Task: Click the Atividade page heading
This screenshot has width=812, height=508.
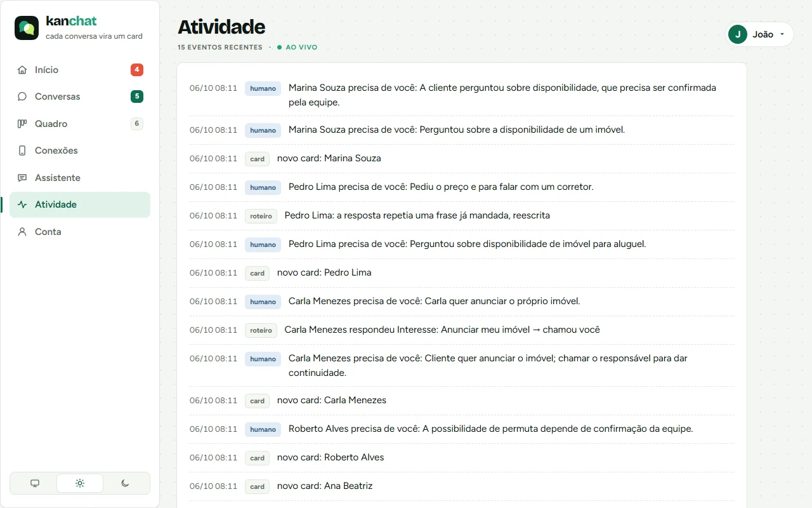Action: pyautogui.click(x=221, y=27)
